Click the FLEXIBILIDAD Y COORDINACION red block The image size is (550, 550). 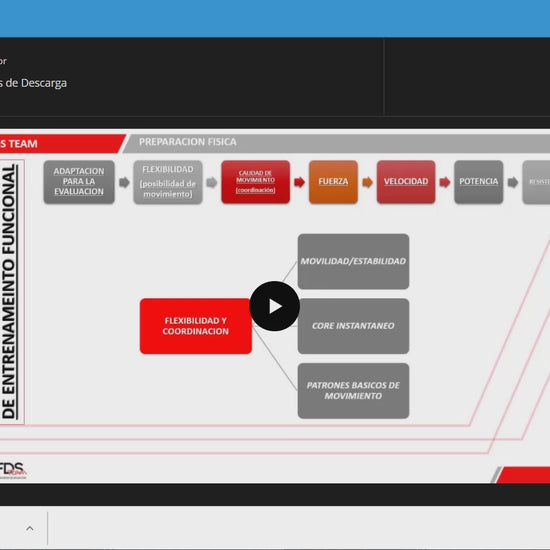(x=196, y=326)
